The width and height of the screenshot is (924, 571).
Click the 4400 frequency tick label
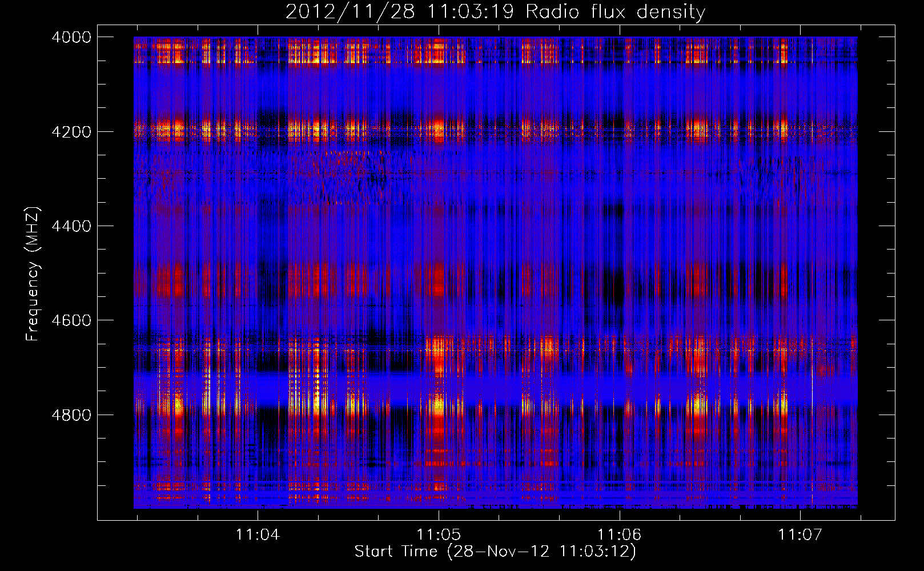[x=71, y=226]
